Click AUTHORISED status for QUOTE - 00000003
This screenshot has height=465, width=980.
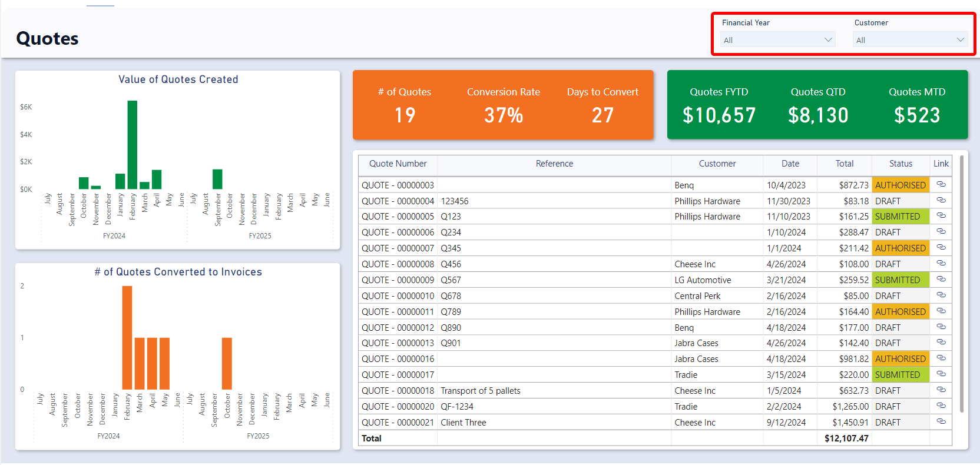tap(900, 185)
